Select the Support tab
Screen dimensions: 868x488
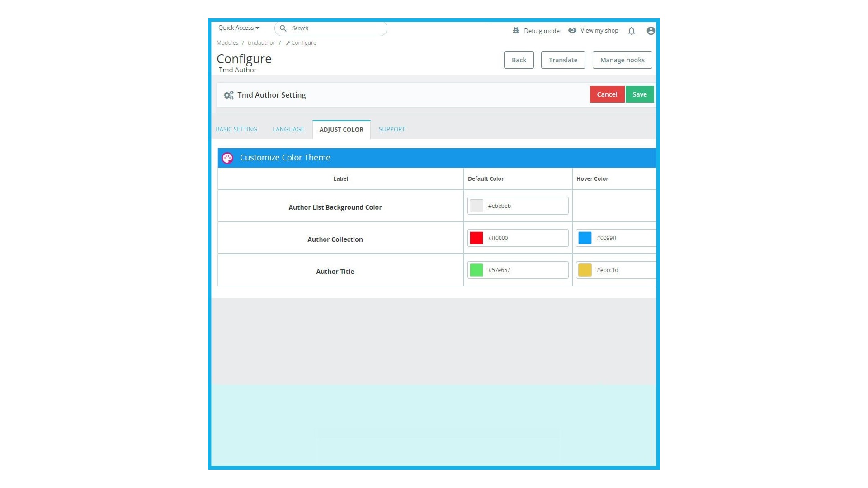[392, 129]
